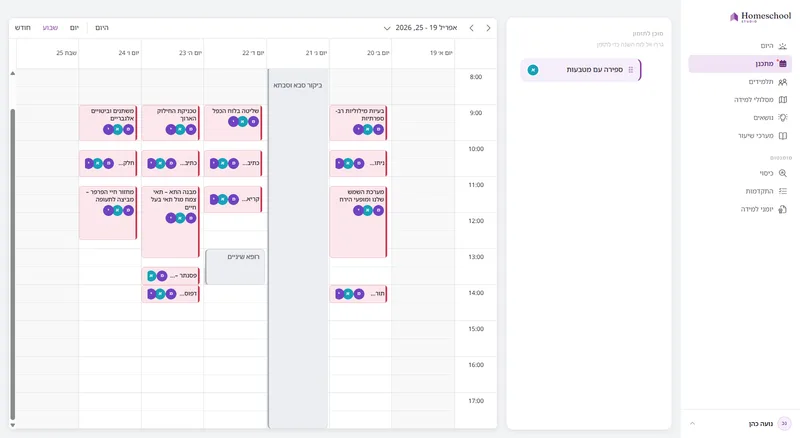This screenshot has width=800, height=438.
Task: Select the מתכנן calendar icon
Action: coord(783,64)
